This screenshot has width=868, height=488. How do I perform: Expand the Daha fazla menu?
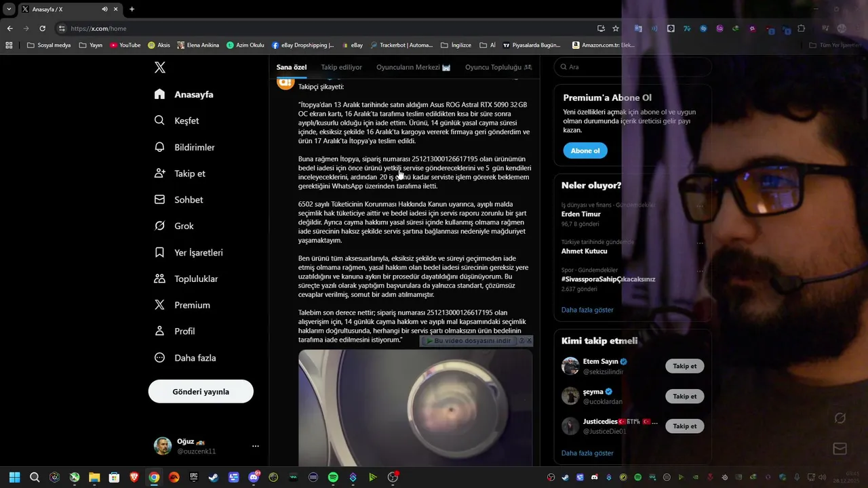[184, 358]
